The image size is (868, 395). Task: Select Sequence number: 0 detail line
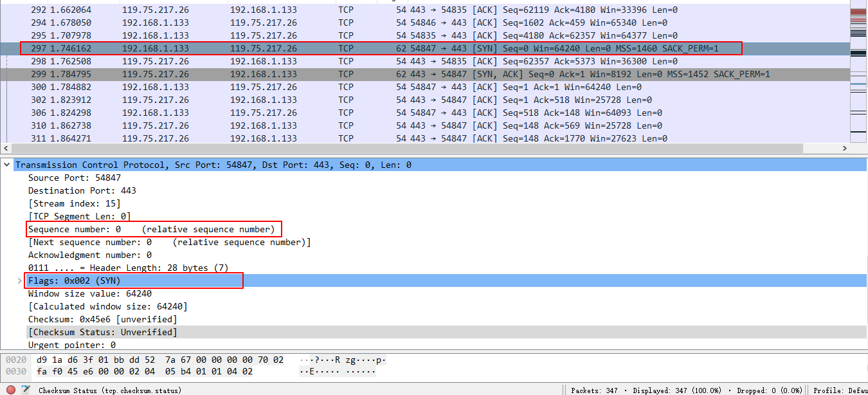[x=151, y=229]
